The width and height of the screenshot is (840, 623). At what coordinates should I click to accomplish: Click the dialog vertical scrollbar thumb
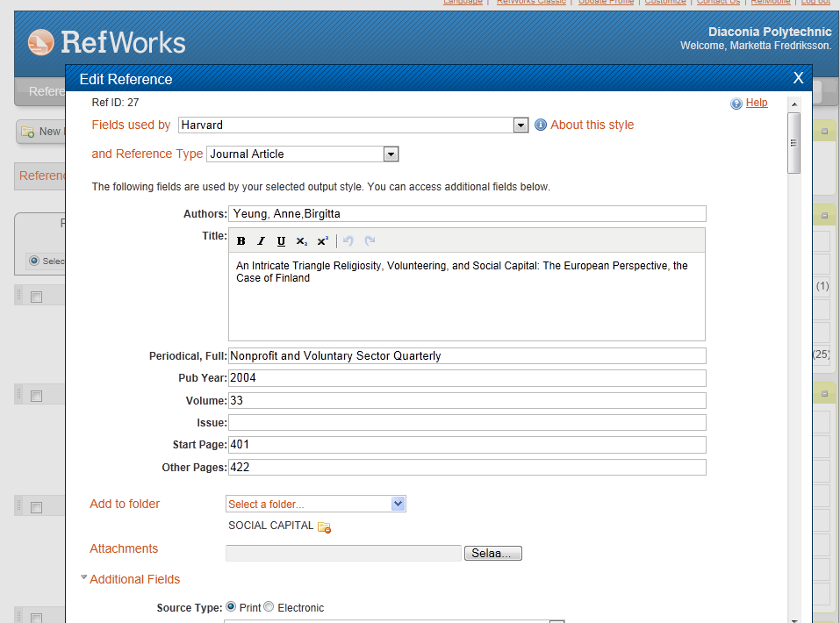[x=794, y=143]
